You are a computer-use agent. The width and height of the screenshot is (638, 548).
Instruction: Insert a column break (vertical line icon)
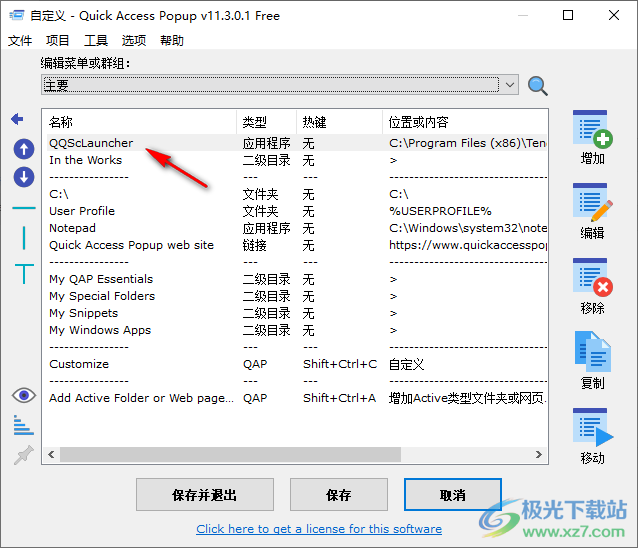tap(24, 238)
